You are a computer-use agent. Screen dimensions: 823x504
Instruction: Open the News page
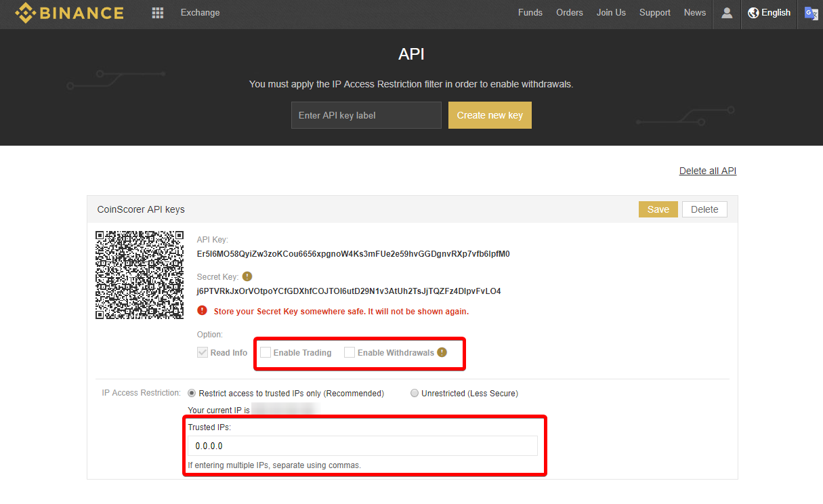coord(695,13)
